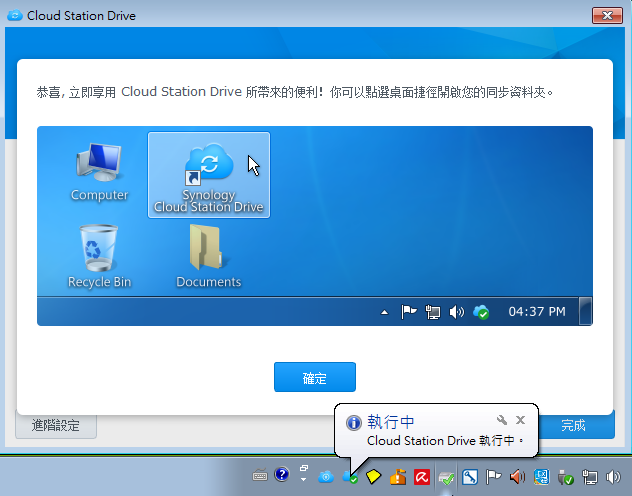Open the notification balloon's wrench settings
The height and width of the screenshot is (496, 632).
pyautogui.click(x=502, y=420)
